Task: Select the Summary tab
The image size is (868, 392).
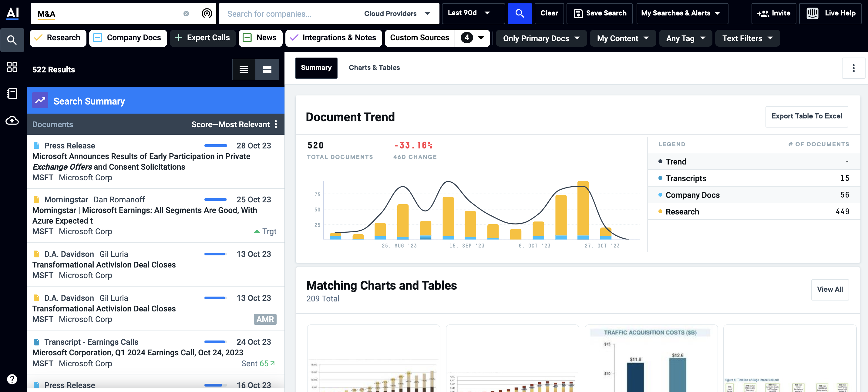Action: [x=316, y=68]
